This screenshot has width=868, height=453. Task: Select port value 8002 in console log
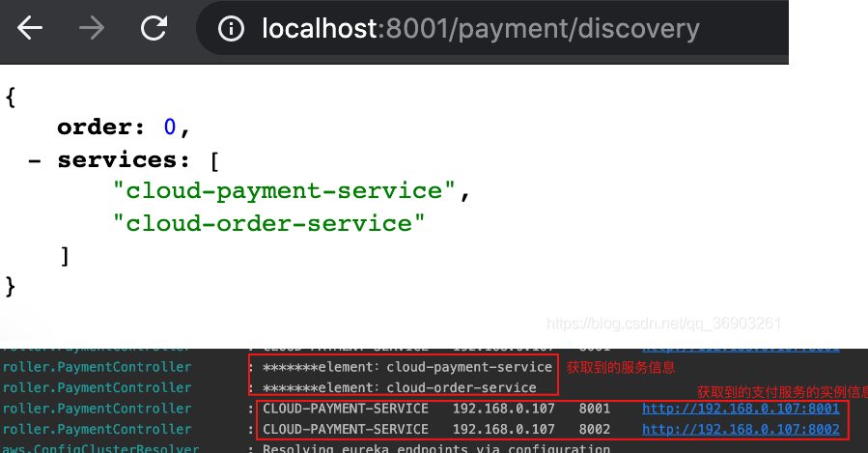tap(595, 429)
